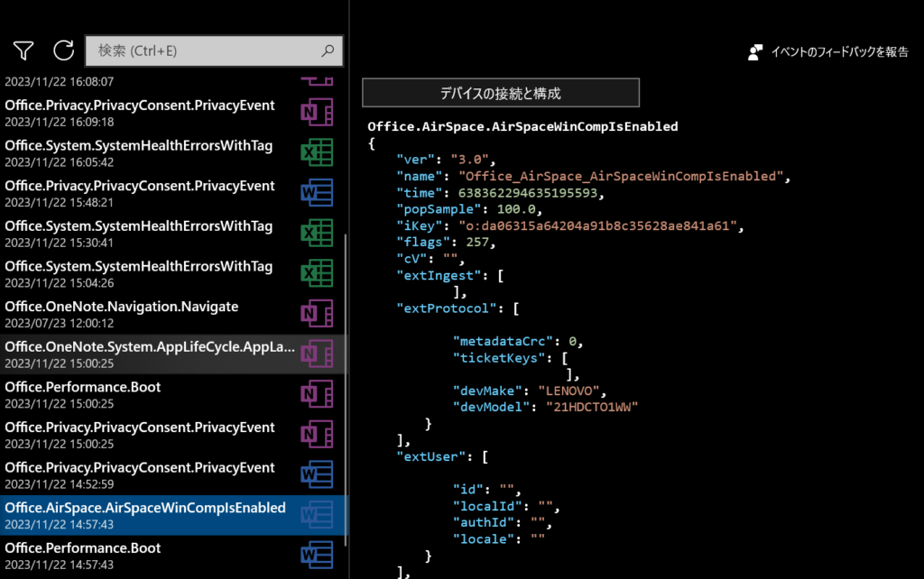Click the "cV" JSON line

coord(430,259)
